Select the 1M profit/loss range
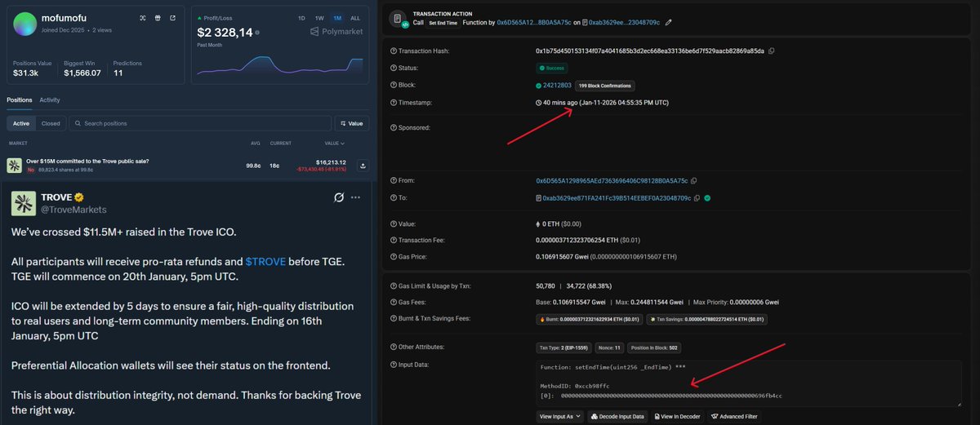Viewport: 980px width, 425px height. [337, 17]
